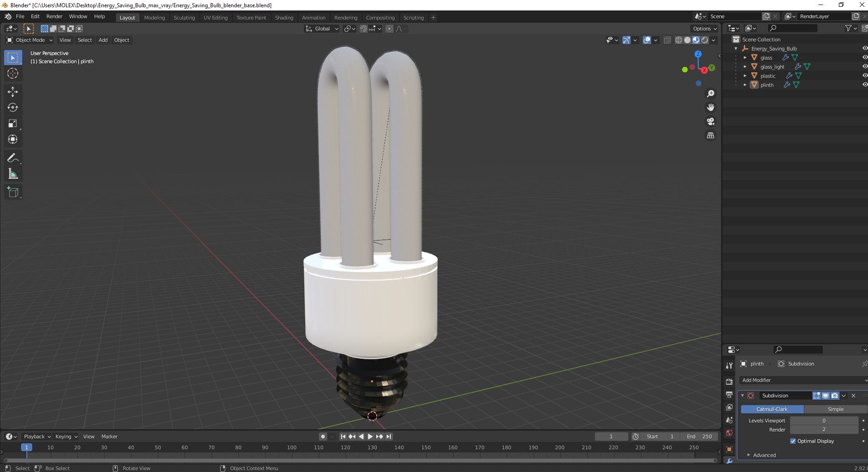Open the Output properties tab
The height and width of the screenshot is (472, 868).
[729, 394]
